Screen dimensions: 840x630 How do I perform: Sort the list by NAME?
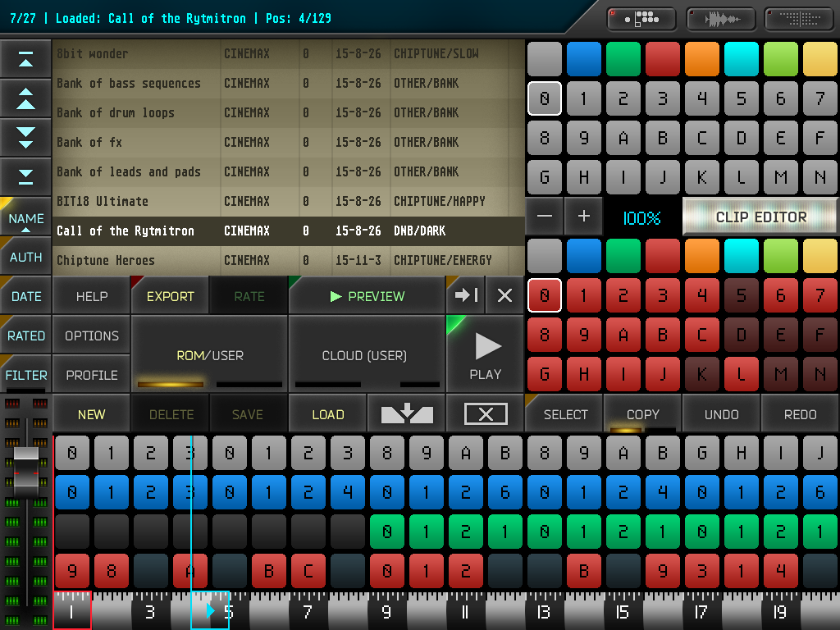pos(25,218)
